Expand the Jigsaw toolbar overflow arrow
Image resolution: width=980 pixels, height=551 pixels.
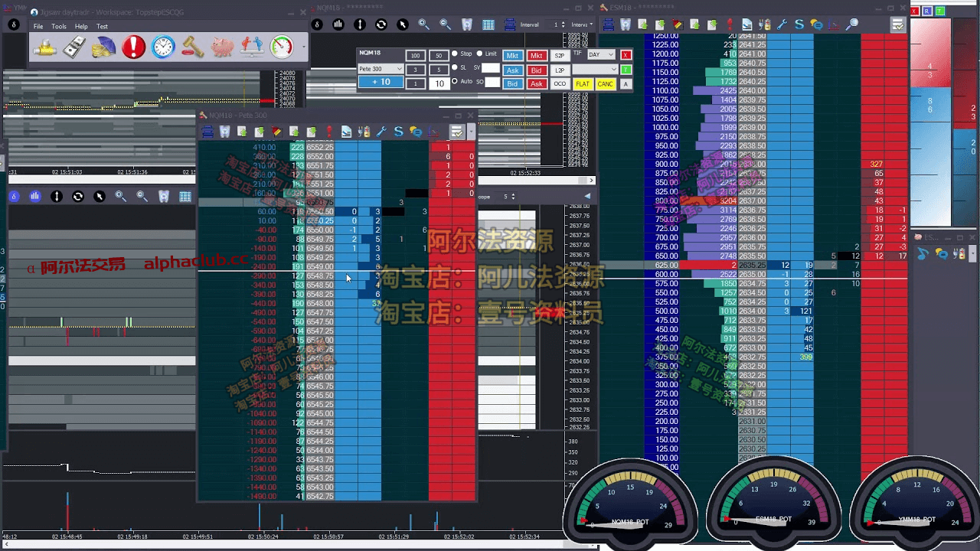(304, 47)
